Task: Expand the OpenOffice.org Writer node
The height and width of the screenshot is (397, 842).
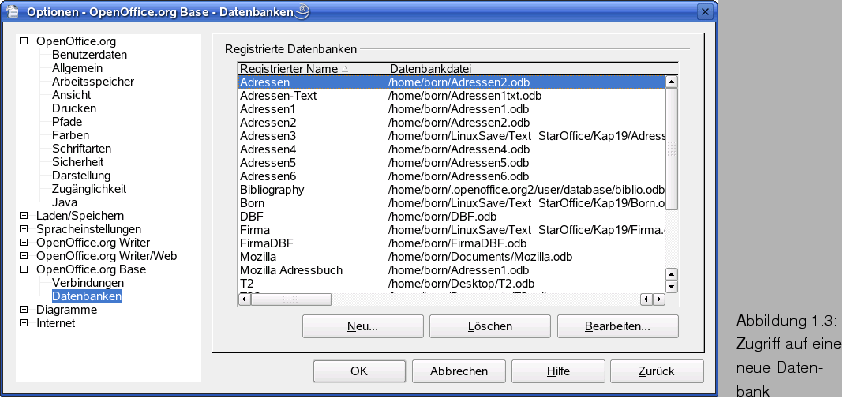Action: 23,243
